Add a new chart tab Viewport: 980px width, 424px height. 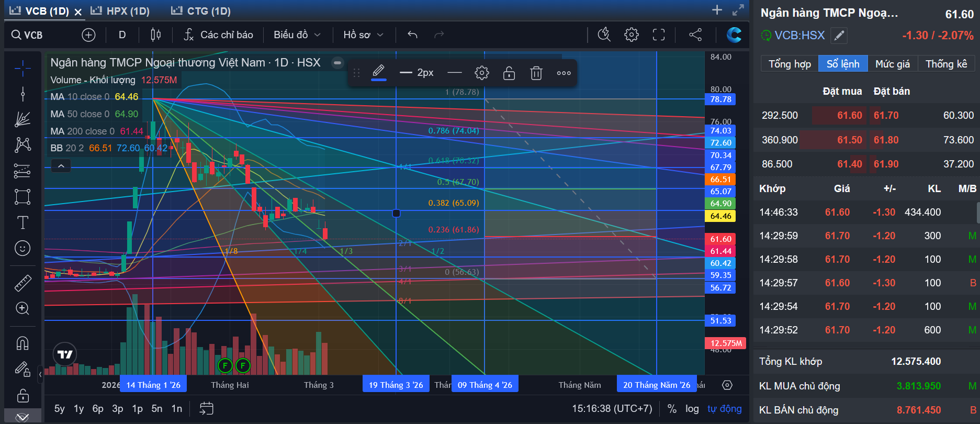point(717,10)
